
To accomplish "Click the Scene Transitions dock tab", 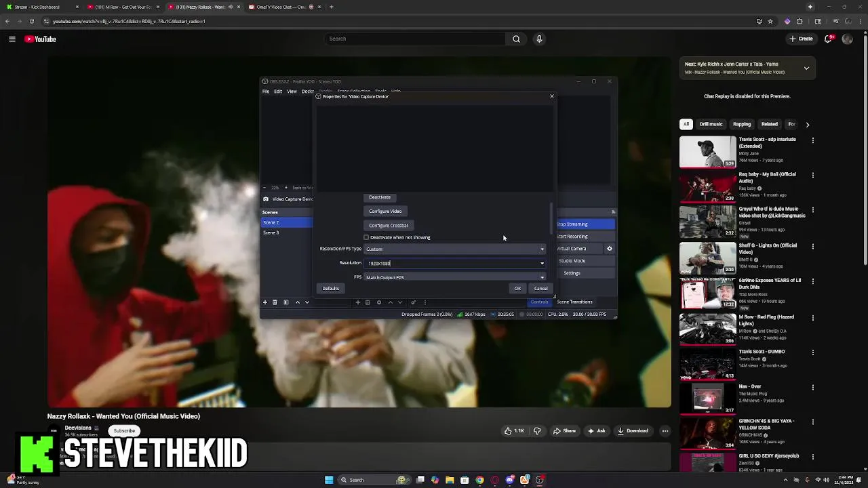I will click(574, 302).
